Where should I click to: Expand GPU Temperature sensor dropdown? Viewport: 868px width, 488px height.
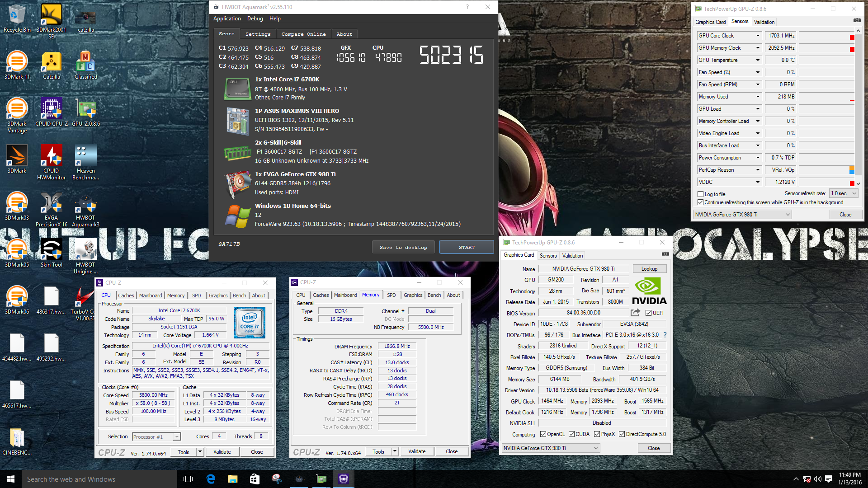[x=758, y=60]
